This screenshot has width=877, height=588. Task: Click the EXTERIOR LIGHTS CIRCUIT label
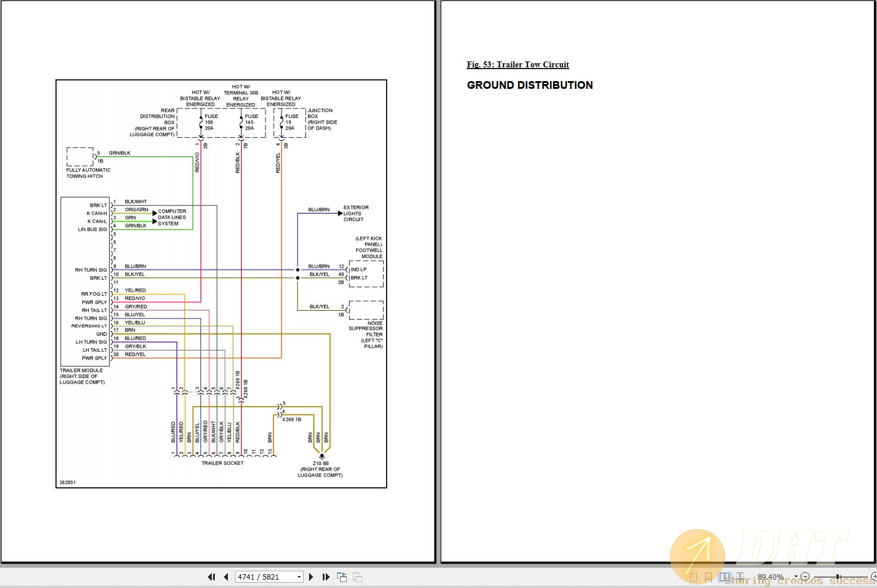[356, 213]
